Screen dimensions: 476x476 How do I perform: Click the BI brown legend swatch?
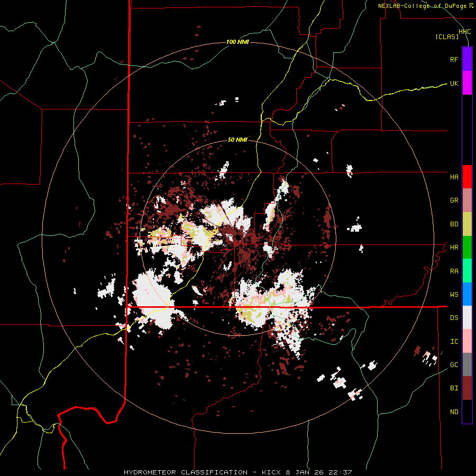[x=467, y=388]
